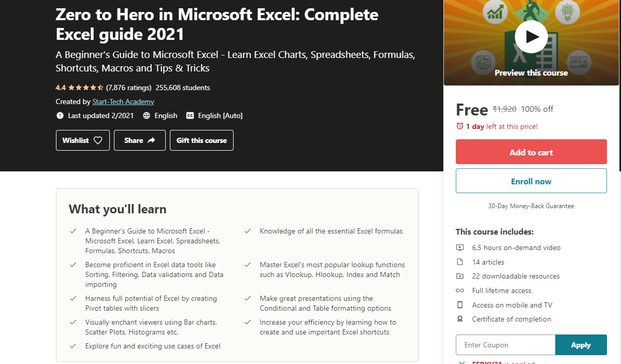Play the course preview video
Image resolution: width=621 pixels, height=364 pixels.
tap(531, 36)
